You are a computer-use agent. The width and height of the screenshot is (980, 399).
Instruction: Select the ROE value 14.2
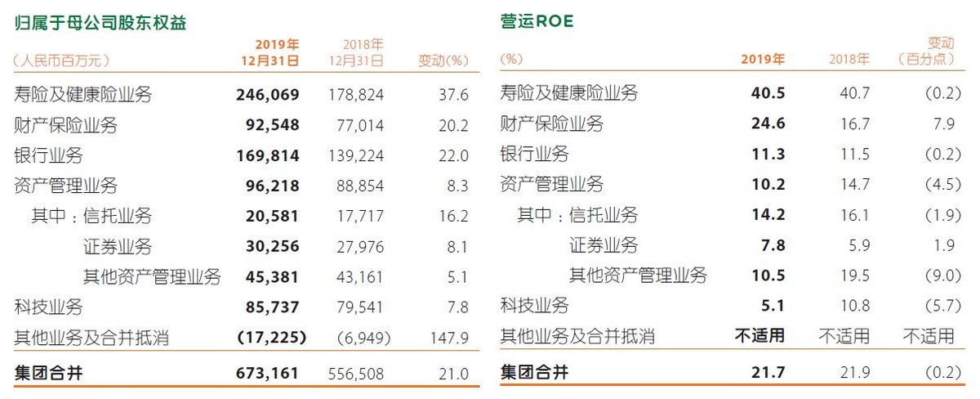click(769, 215)
